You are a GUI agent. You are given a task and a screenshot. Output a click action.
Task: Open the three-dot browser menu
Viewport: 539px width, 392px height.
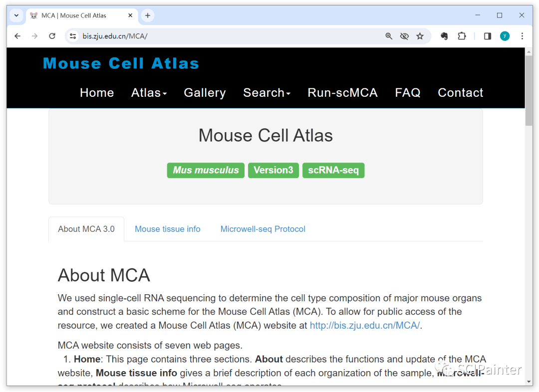522,36
